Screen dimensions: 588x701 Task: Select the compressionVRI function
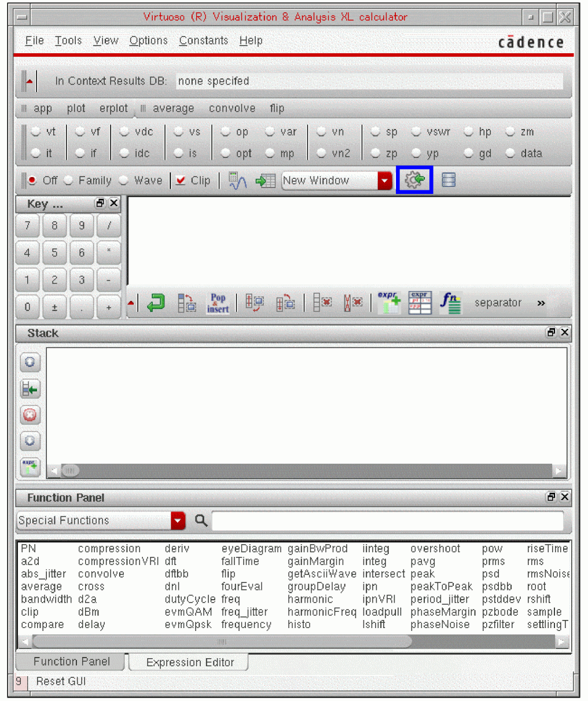[x=118, y=561]
